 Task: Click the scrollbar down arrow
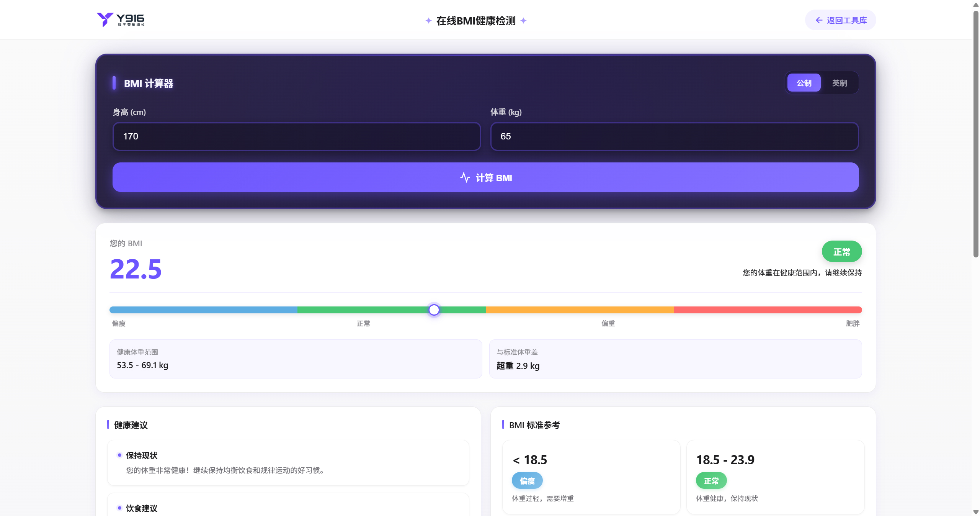coord(976,512)
